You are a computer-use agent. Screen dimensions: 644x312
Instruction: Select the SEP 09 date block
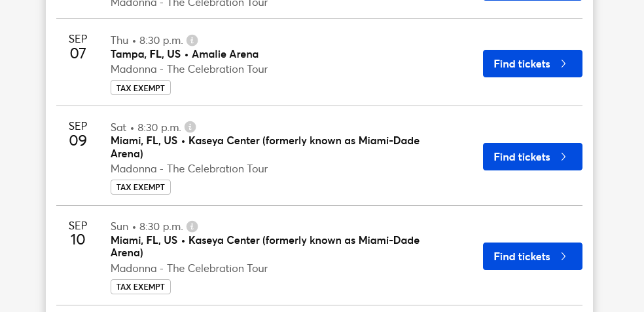point(78,134)
